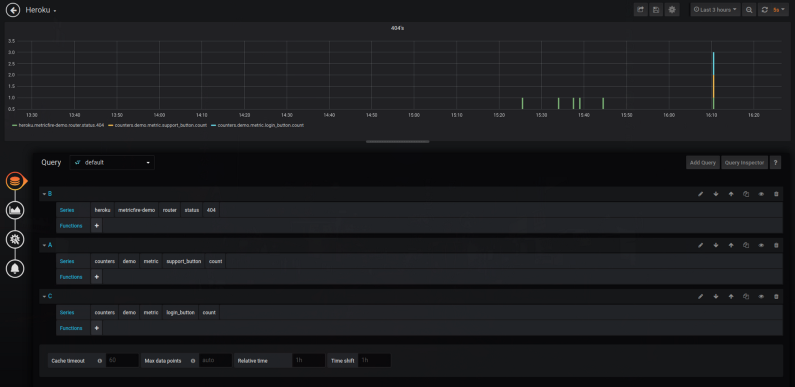Select the metricfire-demo series segment
The height and width of the screenshot is (387, 795).
point(136,210)
